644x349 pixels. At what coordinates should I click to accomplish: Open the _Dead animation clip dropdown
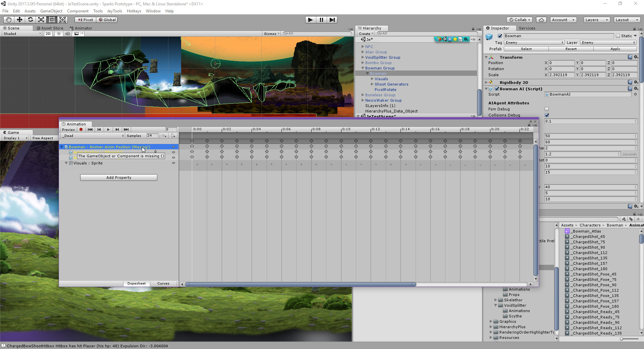click(92, 136)
